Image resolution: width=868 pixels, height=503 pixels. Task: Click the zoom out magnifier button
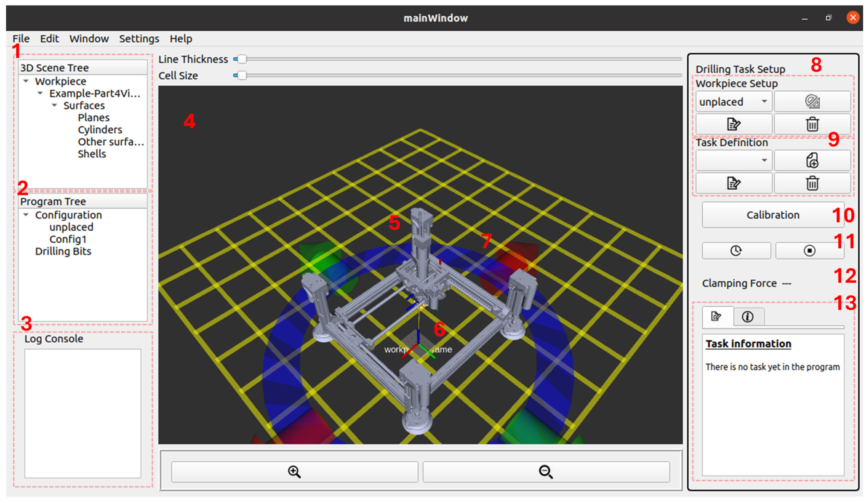pos(546,472)
